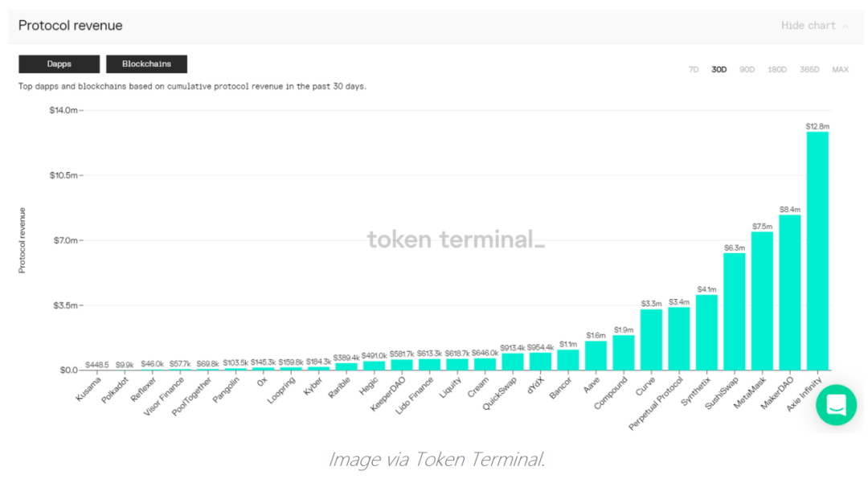This screenshot has height=479, width=868.
Task: Select the MAX time range
Action: point(840,70)
